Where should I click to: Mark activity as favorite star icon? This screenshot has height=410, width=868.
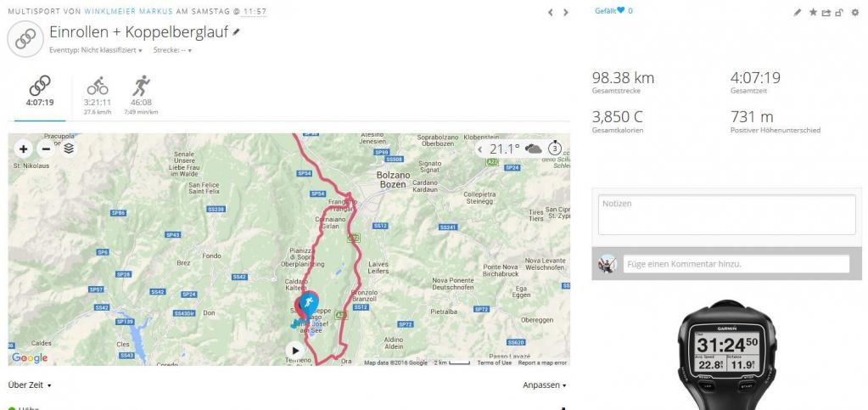[x=813, y=12]
